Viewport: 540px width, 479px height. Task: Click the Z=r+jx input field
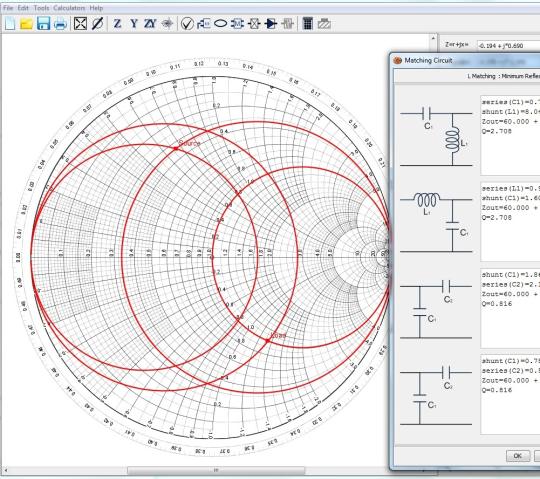point(508,45)
